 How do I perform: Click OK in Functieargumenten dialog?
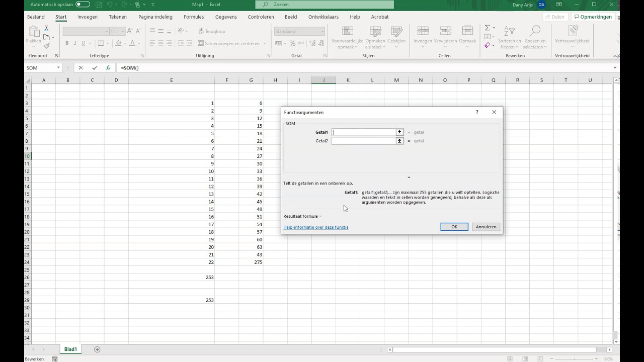[x=454, y=227]
